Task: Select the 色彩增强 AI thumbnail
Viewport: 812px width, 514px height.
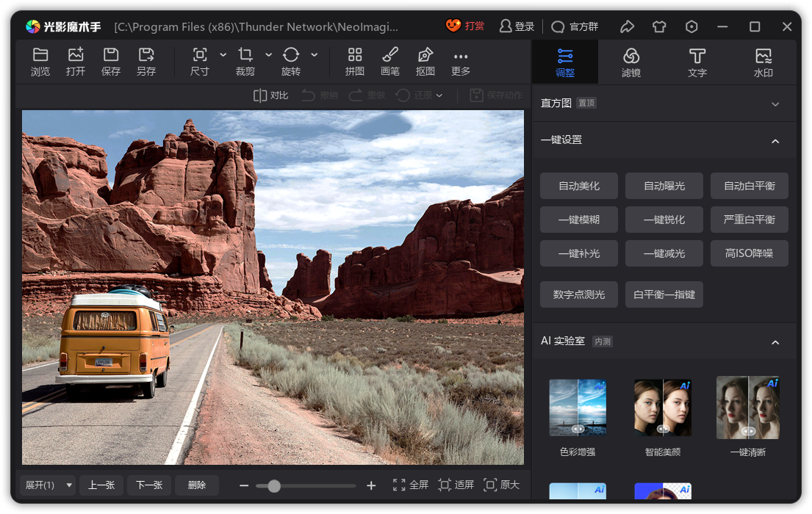Action: click(578, 408)
